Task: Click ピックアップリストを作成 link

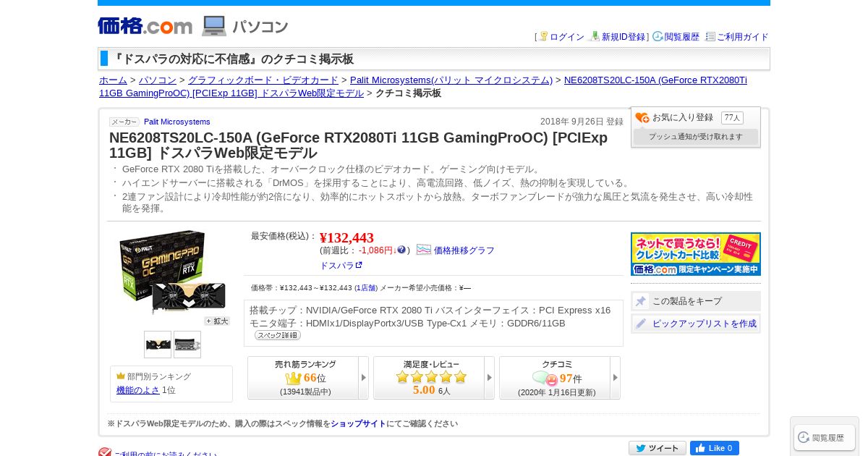Action: click(x=705, y=324)
